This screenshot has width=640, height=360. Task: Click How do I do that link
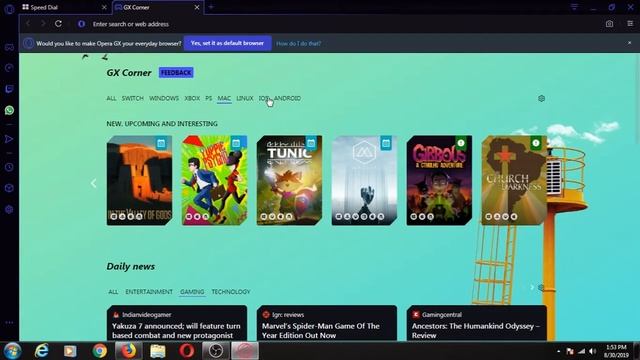tap(298, 43)
